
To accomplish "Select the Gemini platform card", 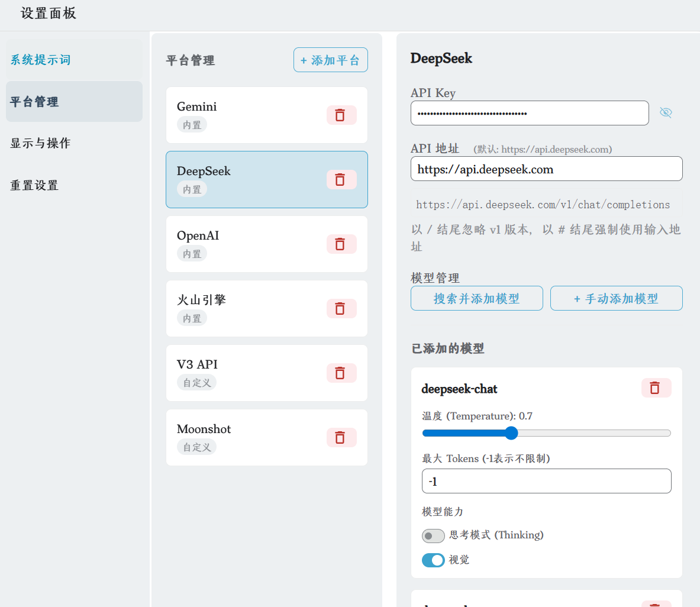I will pos(266,115).
